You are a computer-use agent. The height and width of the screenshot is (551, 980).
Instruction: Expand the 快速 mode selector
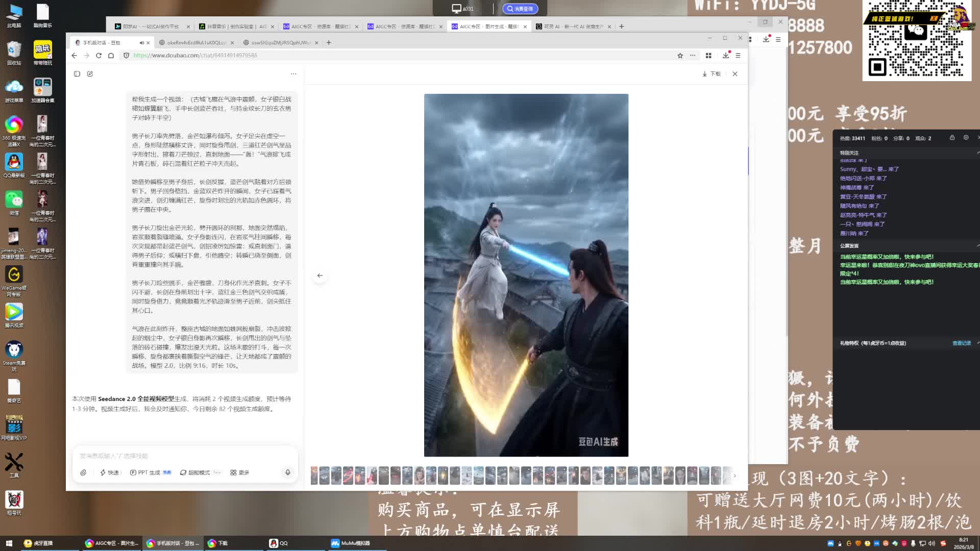coord(110,472)
